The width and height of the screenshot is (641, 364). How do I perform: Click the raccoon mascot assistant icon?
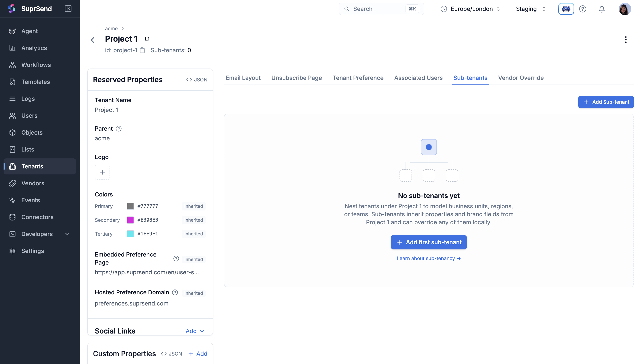pos(566,9)
